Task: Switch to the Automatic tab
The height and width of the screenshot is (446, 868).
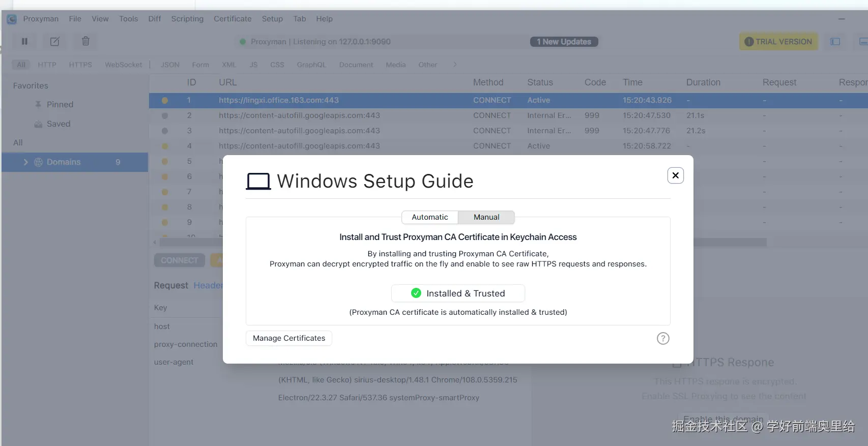Action: tap(430, 217)
